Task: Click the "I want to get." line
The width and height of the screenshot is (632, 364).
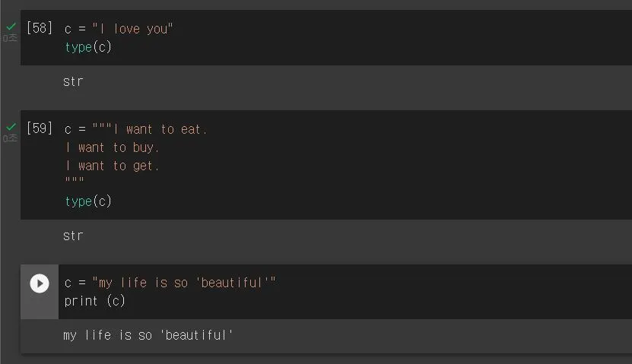Action: pyautogui.click(x=112, y=166)
